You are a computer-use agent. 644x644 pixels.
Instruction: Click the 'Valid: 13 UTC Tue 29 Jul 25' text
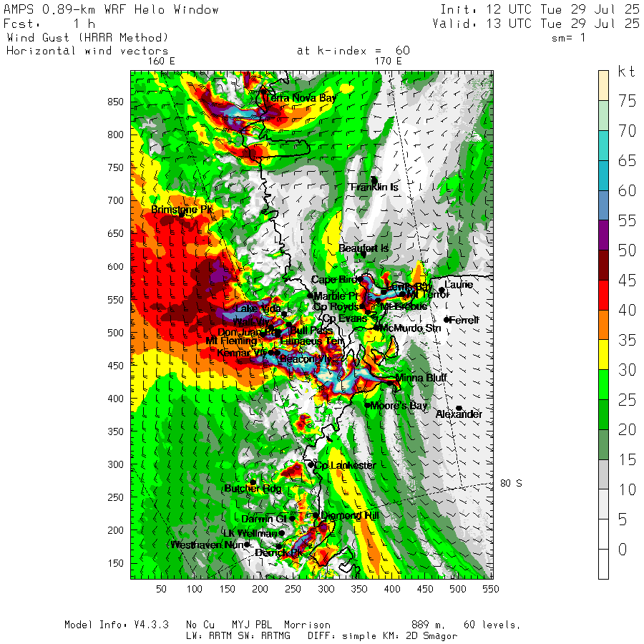pos(536,24)
